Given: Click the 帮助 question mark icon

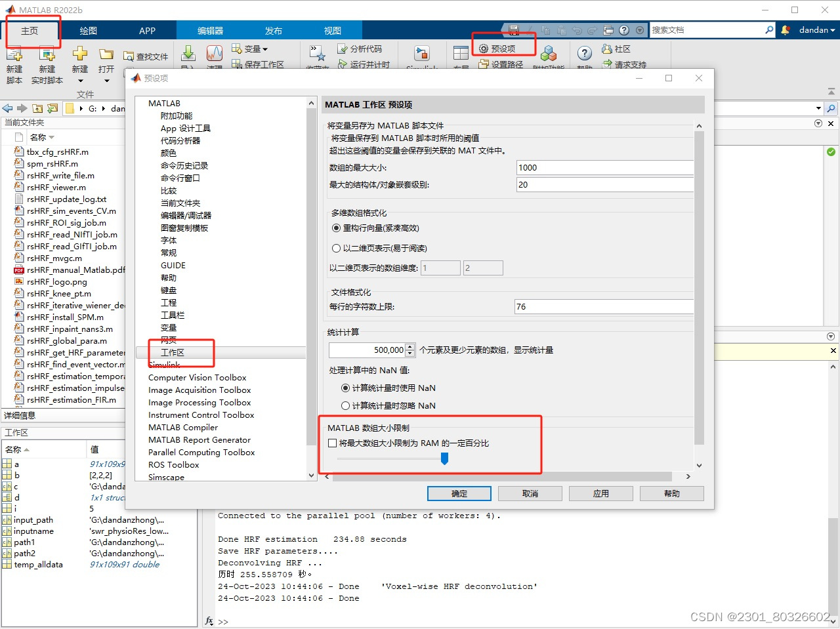Looking at the screenshot, I should [584, 54].
